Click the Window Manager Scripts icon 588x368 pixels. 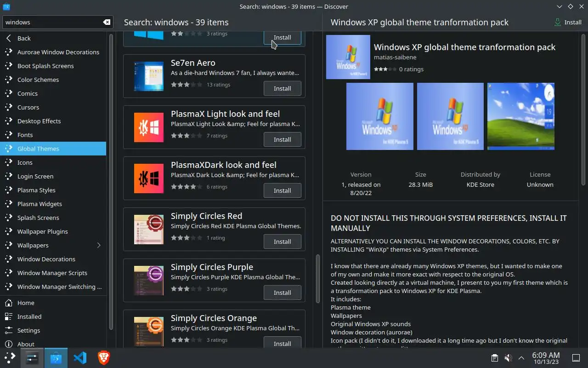click(x=9, y=273)
